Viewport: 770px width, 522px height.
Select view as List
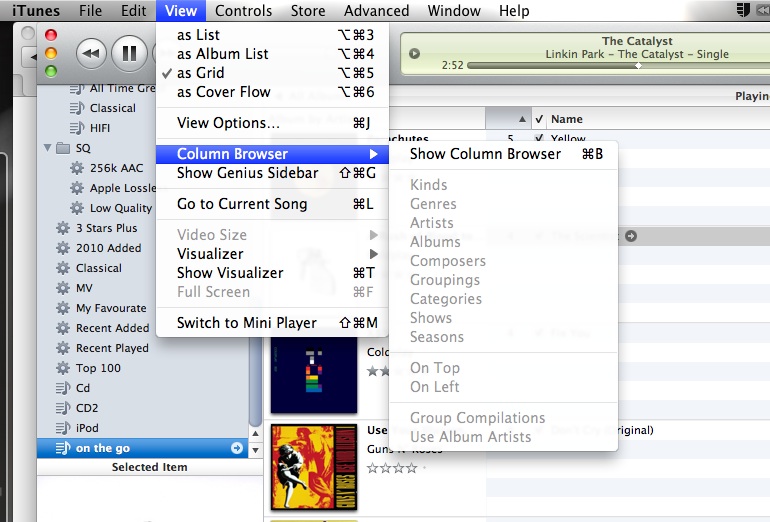point(272,35)
